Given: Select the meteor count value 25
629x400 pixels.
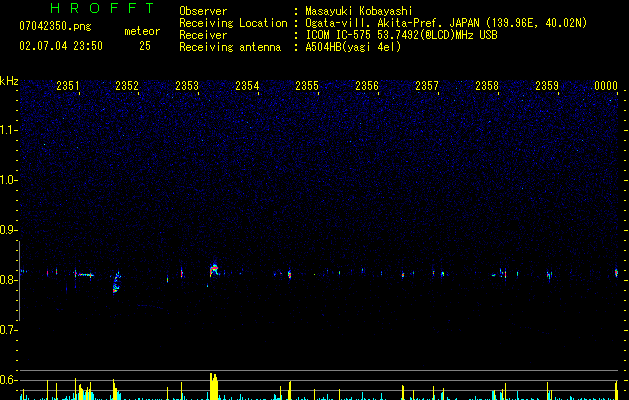Looking at the screenshot, I should (x=145, y=46).
